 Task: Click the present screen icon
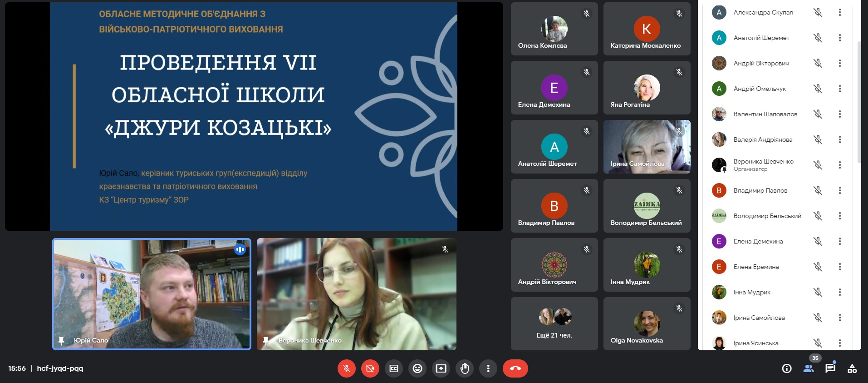(x=441, y=368)
